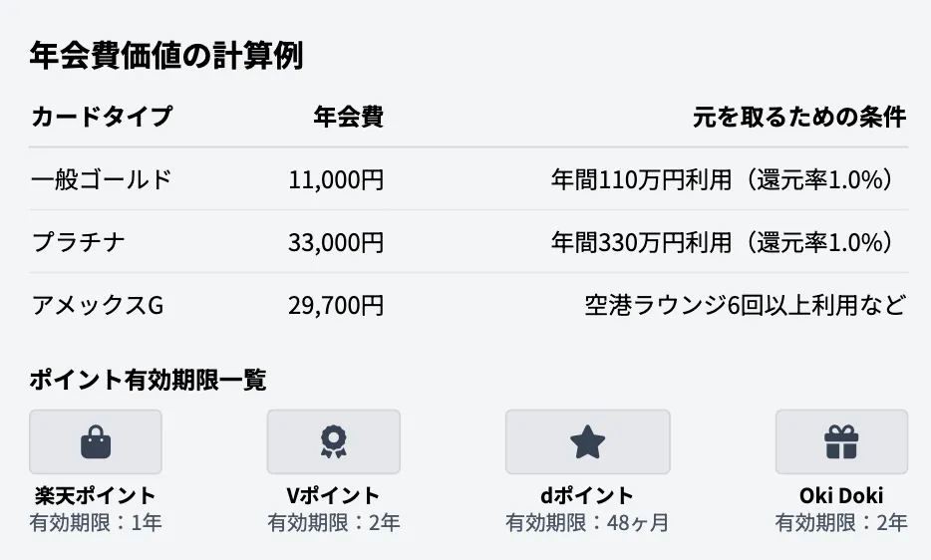Click the 29,700円 annual fee cell
The image size is (931, 560).
click(x=336, y=305)
